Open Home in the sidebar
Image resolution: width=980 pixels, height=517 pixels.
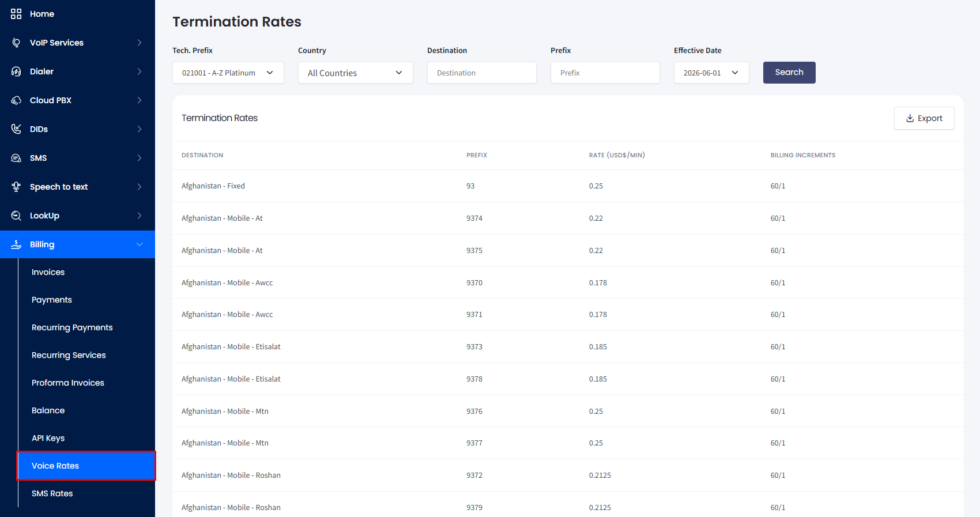click(42, 14)
